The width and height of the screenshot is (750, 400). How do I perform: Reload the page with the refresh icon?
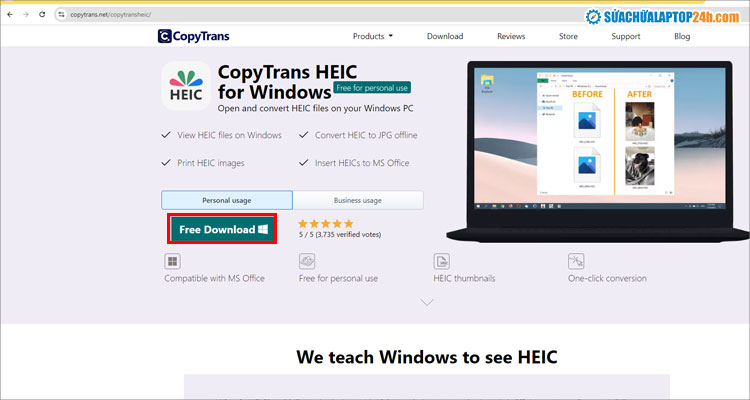coord(41,14)
